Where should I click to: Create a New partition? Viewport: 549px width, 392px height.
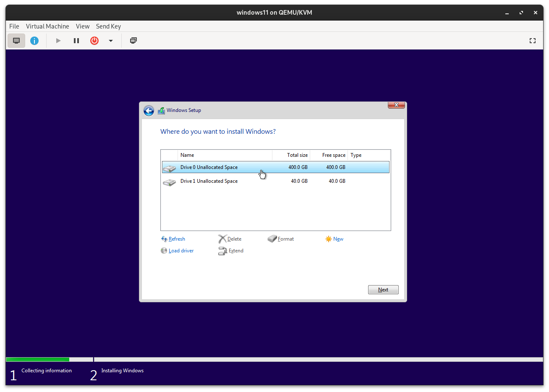coord(338,239)
